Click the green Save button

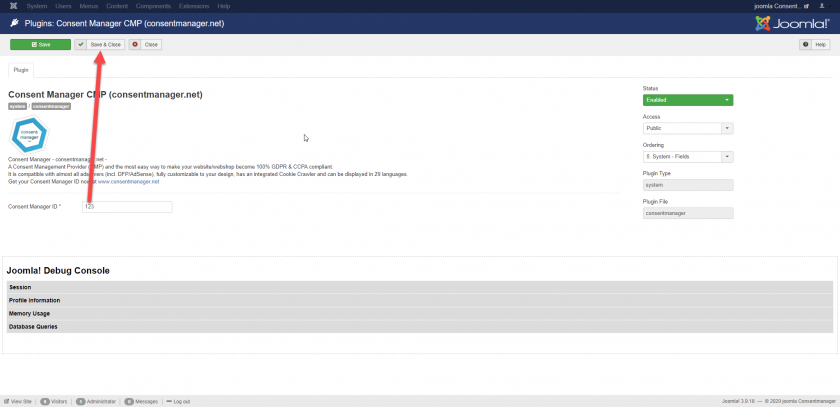click(40, 44)
